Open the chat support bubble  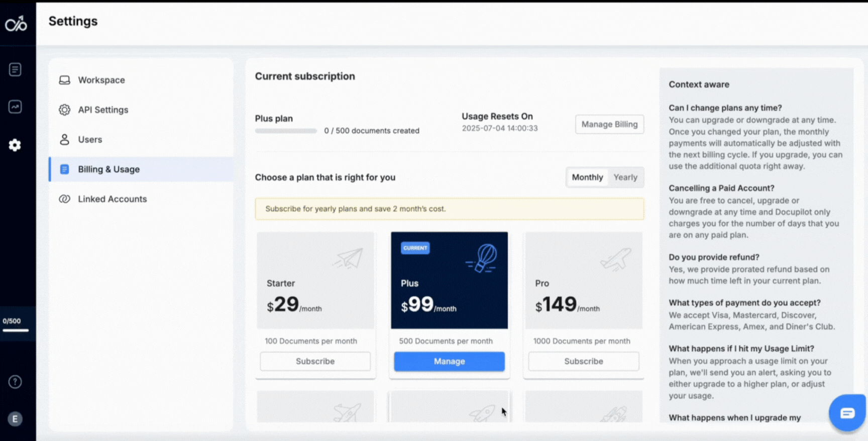[x=847, y=413]
